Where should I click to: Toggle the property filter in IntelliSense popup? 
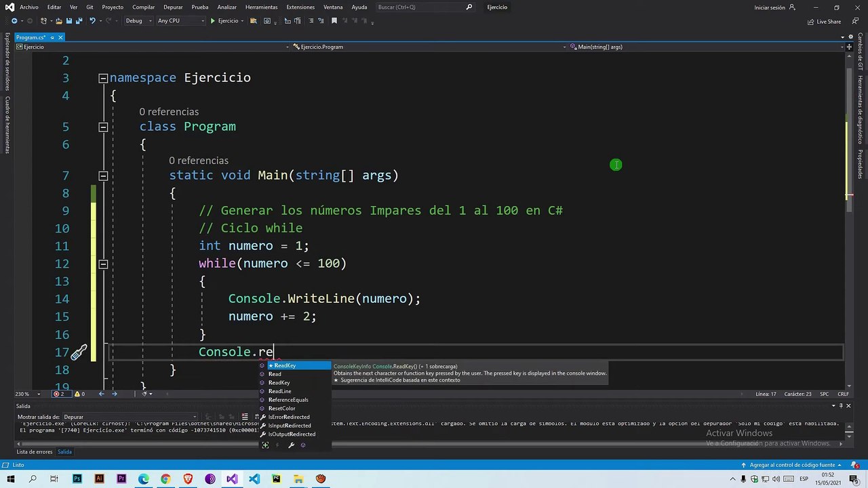click(291, 445)
